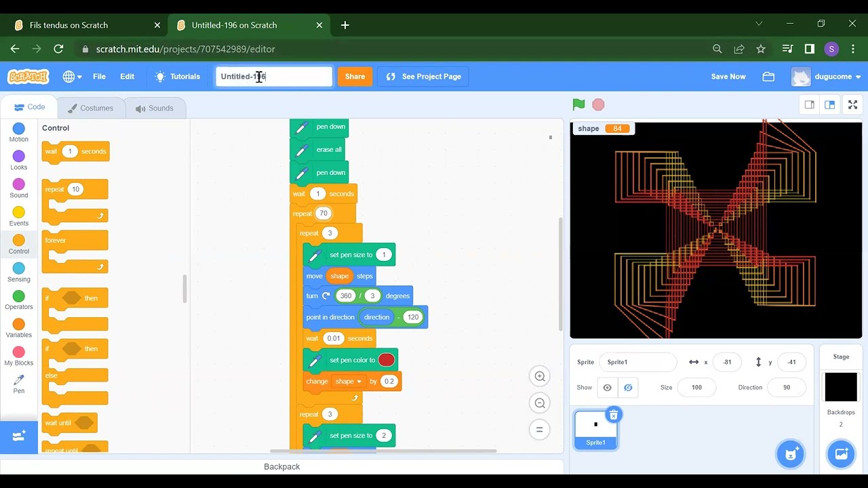
Task: Open Chrome tab search dropdown
Action: point(759,24)
